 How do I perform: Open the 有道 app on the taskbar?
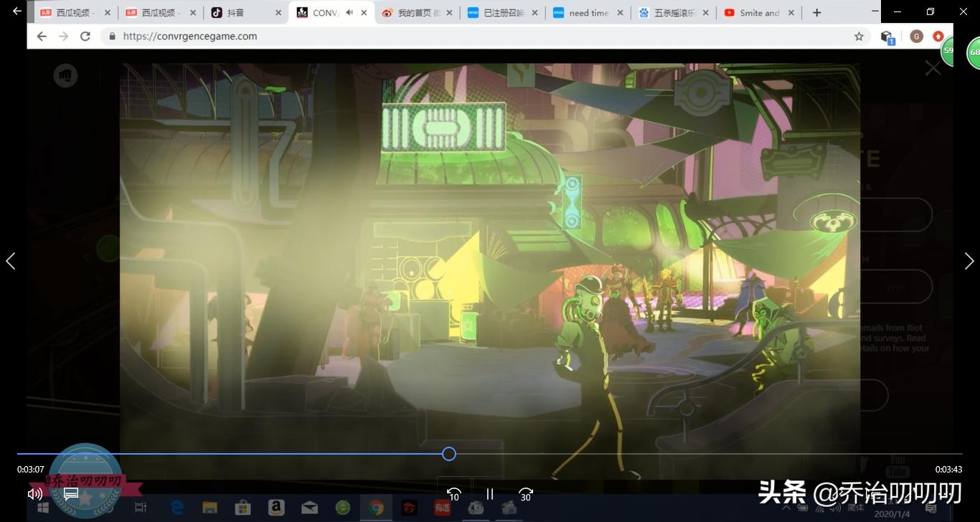coord(442,508)
